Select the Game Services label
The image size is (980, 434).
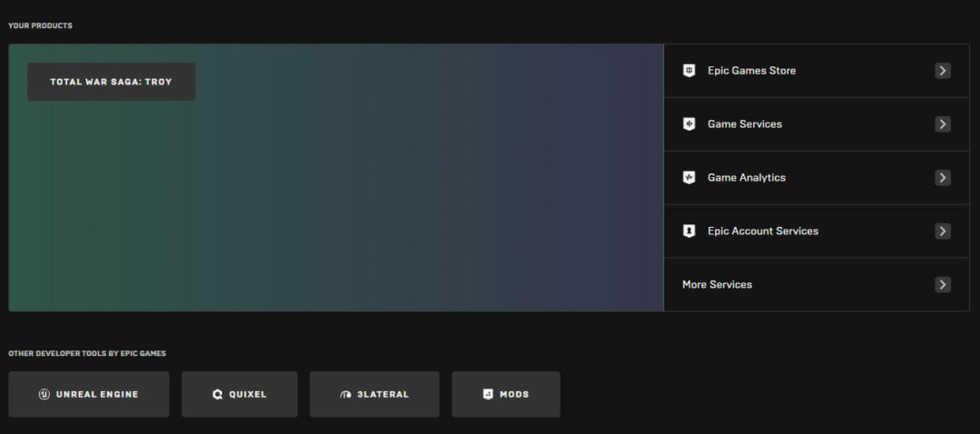(x=744, y=124)
